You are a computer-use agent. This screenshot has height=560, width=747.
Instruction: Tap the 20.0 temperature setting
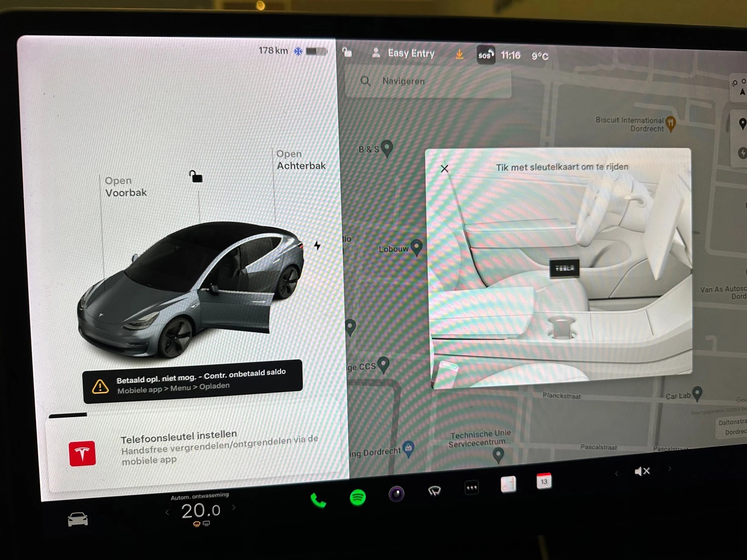pyautogui.click(x=201, y=510)
